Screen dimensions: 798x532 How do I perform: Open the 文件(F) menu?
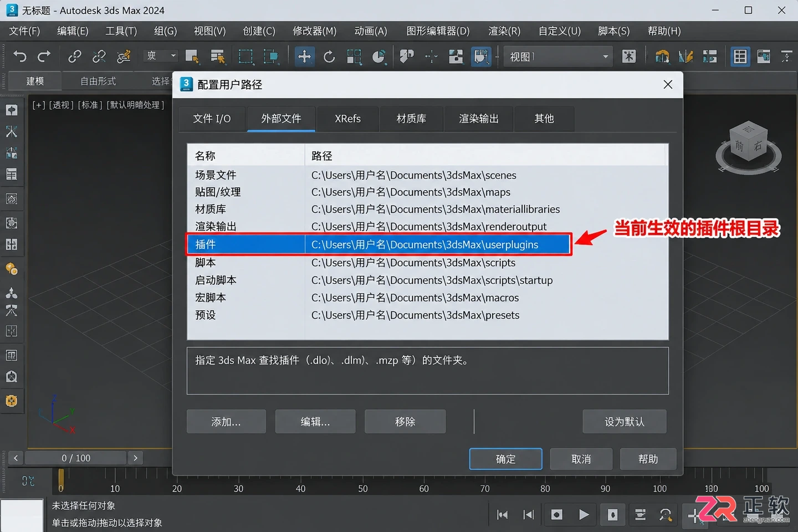click(24, 31)
